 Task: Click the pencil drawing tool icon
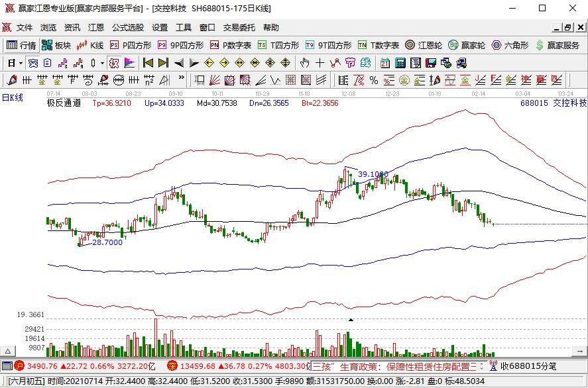[x=12, y=79]
